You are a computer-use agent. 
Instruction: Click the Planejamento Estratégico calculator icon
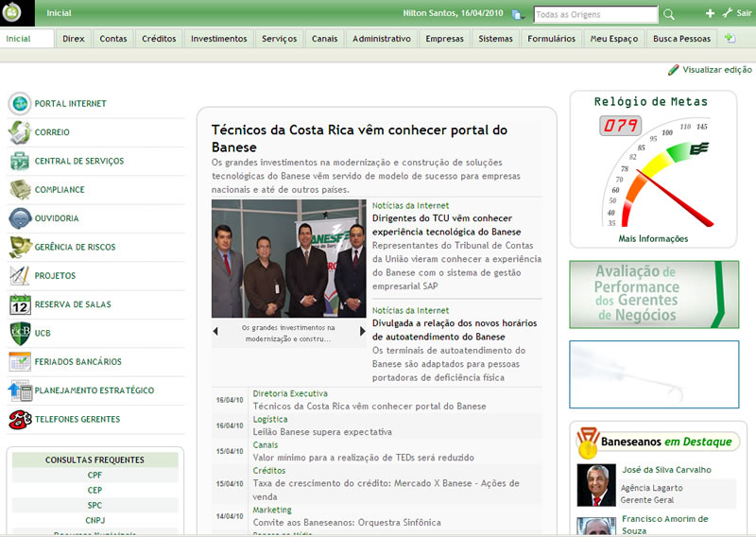point(20,390)
